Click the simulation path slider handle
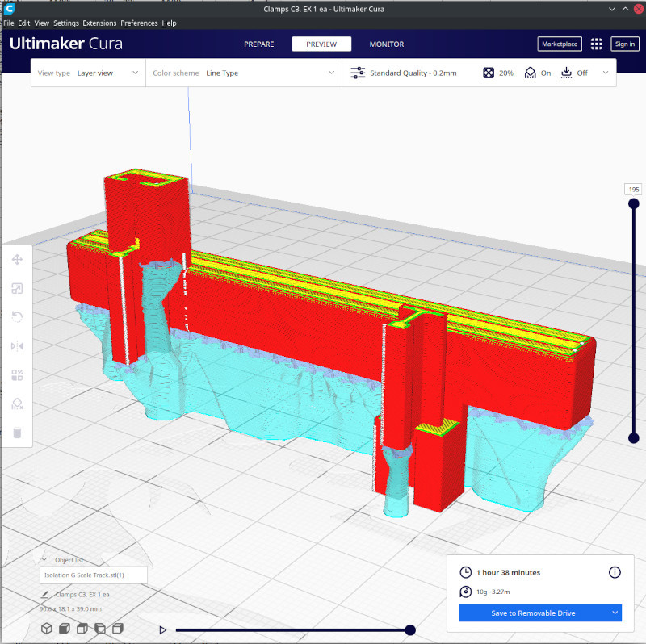Screen dimensions: 646x644 (410, 629)
